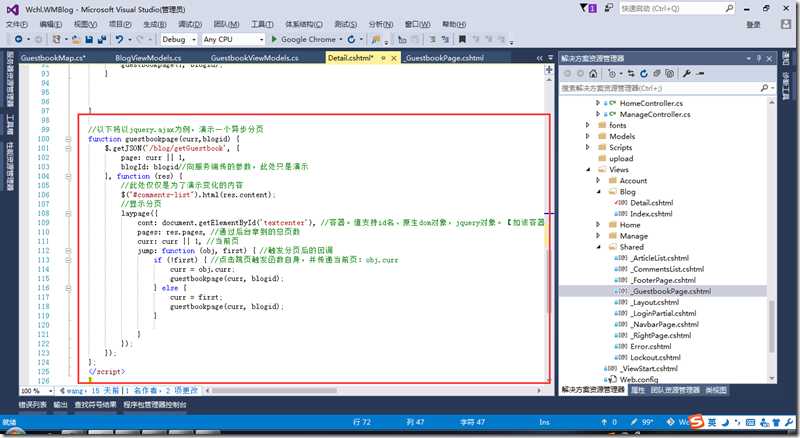Select _Layout.cshtml in Solution Explorer
The width and height of the screenshot is (800, 438).
coord(655,302)
